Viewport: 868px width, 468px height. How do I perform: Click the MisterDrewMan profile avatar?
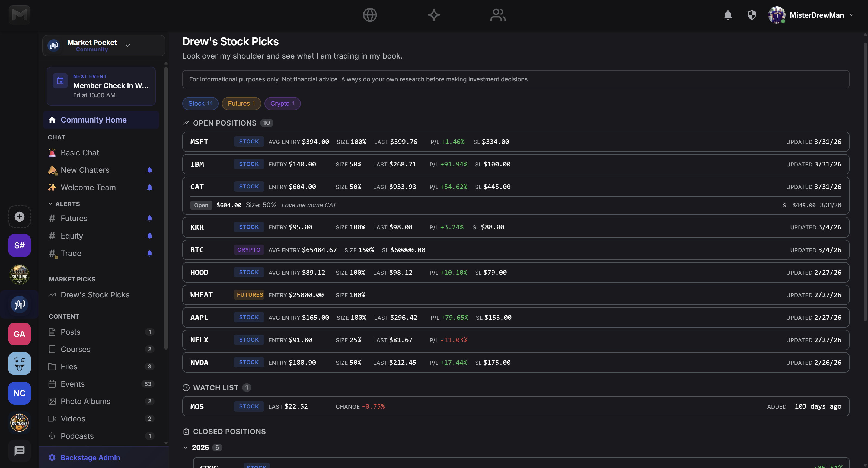click(776, 15)
